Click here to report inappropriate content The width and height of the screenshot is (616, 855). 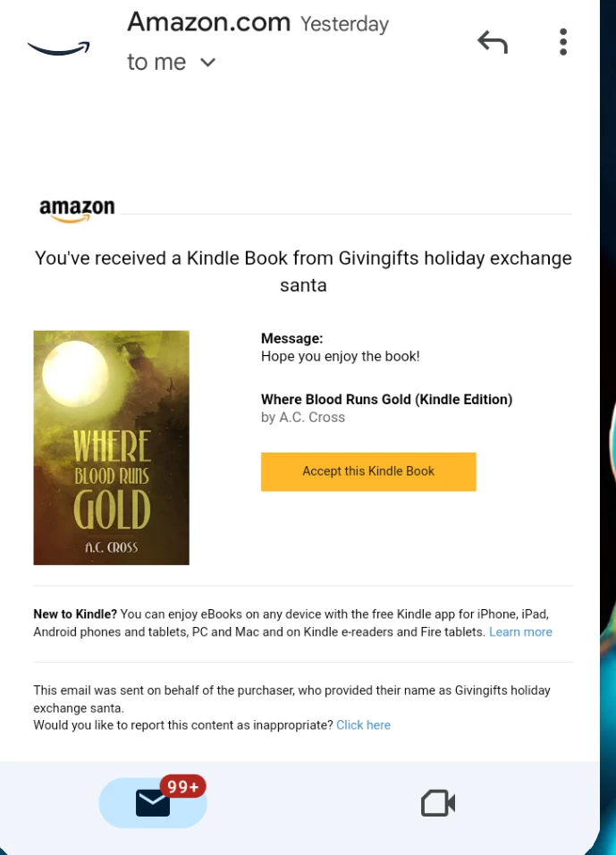pyautogui.click(x=363, y=725)
